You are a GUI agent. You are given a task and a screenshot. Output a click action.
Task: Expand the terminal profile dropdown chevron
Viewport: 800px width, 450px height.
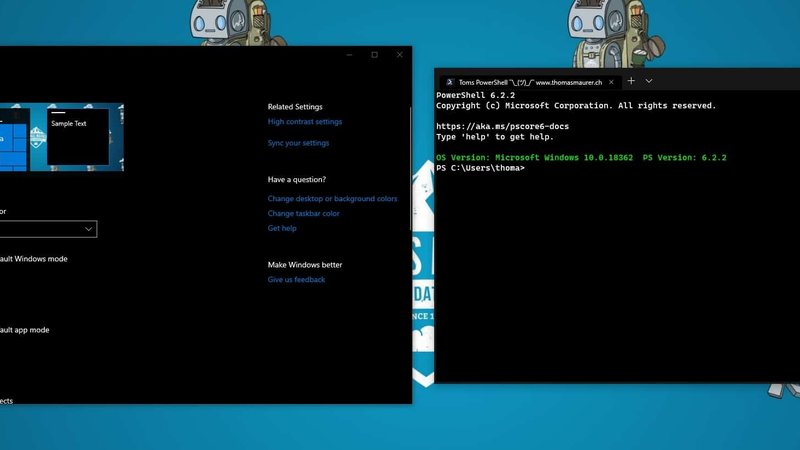(649, 81)
